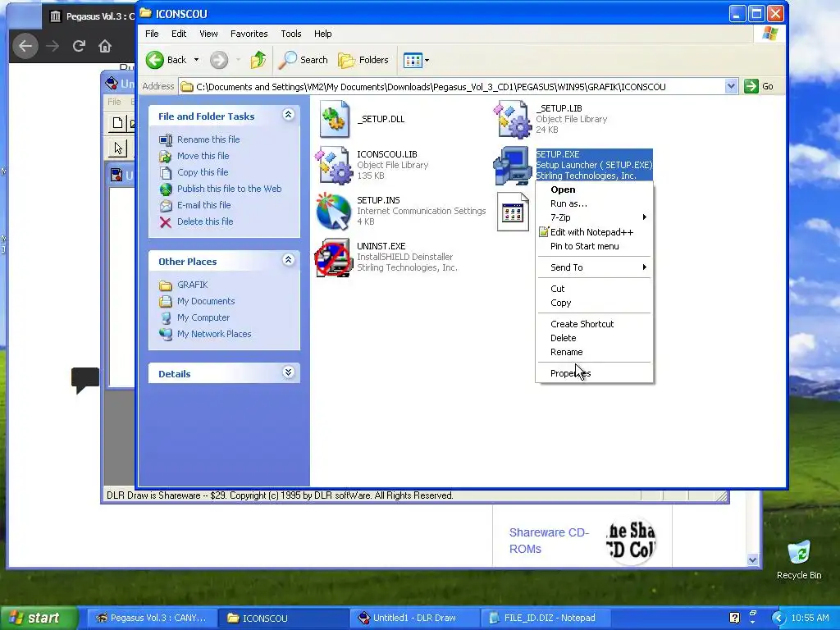Select the SETUP.INS globe icon
This screenshot has height=630, width=840.
pyautogui.click(x=333, y=211)
